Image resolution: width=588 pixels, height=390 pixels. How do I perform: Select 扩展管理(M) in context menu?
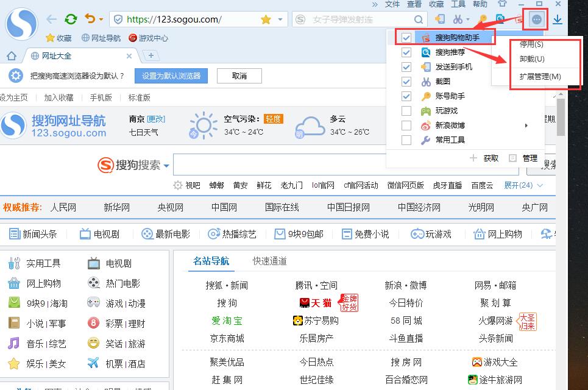tap(540, 77)
